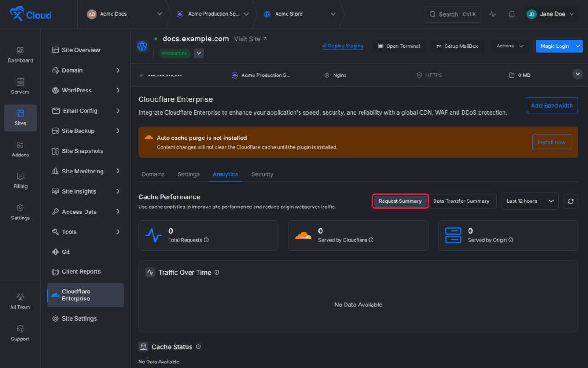Open the Actions dropdown
588x368 pixels.
[510, 46]
